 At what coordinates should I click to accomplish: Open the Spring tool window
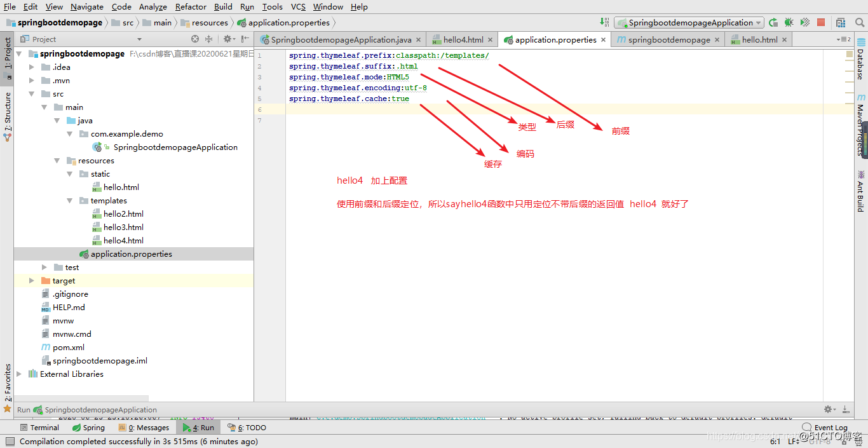coord(88,428)
